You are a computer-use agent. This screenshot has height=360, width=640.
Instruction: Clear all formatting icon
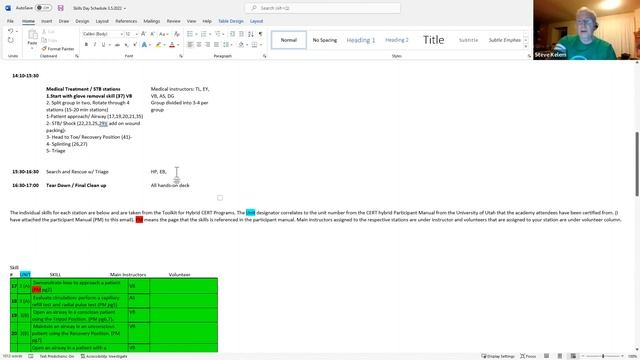click(177, 34)
